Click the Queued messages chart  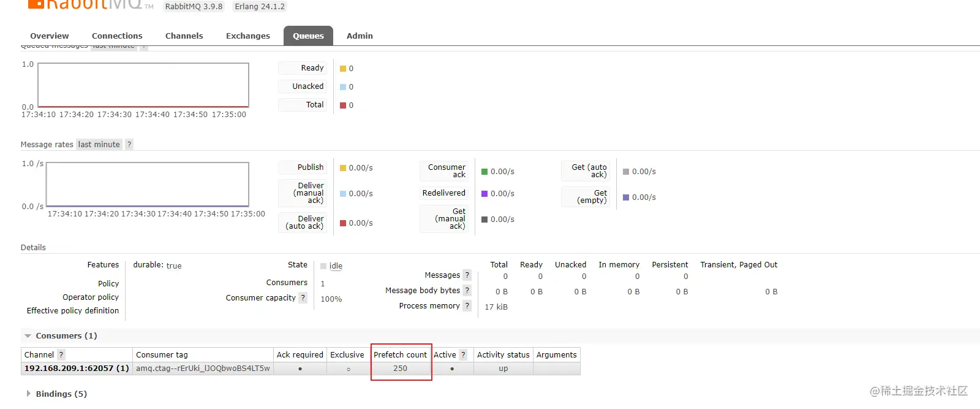(x=143, y=85)
